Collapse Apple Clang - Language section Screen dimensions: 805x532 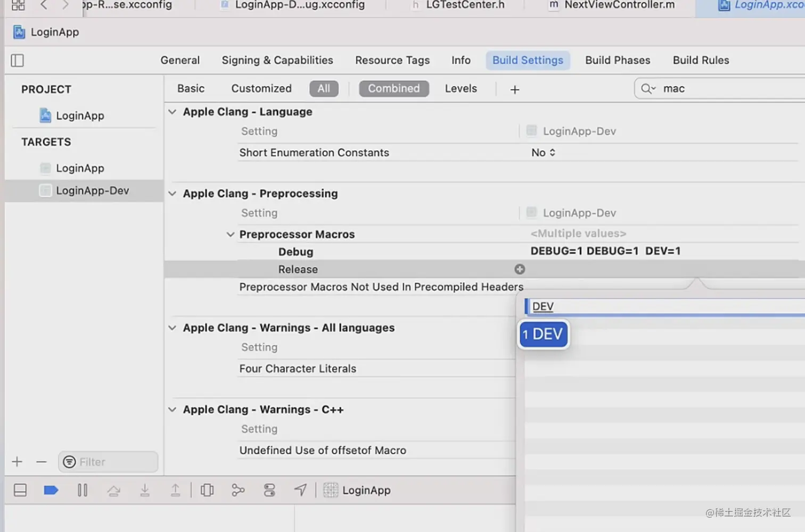(x=172, y=112)
